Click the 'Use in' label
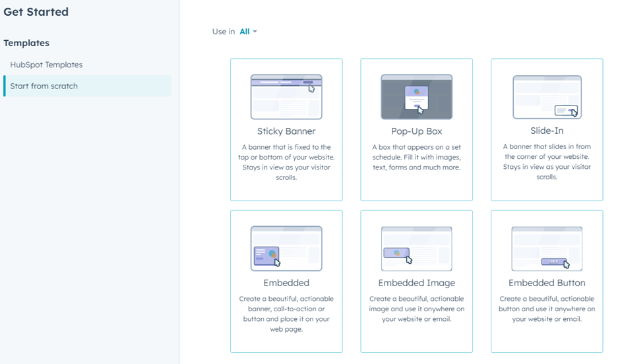 224,32
